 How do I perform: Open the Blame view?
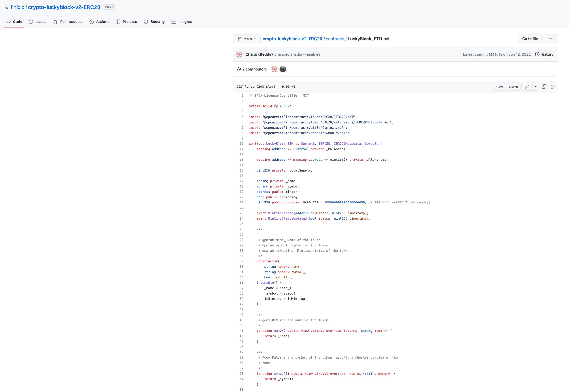point(513,87)
